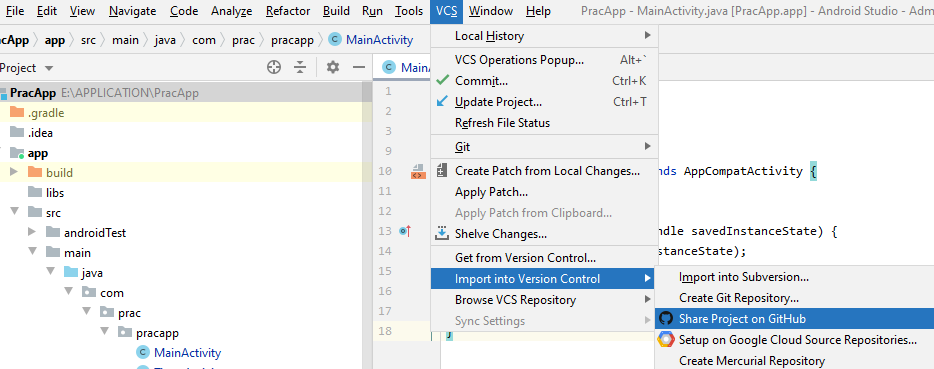Collapse the pracapp package arrow
934x369 pixels.
(x=104, y=332)
